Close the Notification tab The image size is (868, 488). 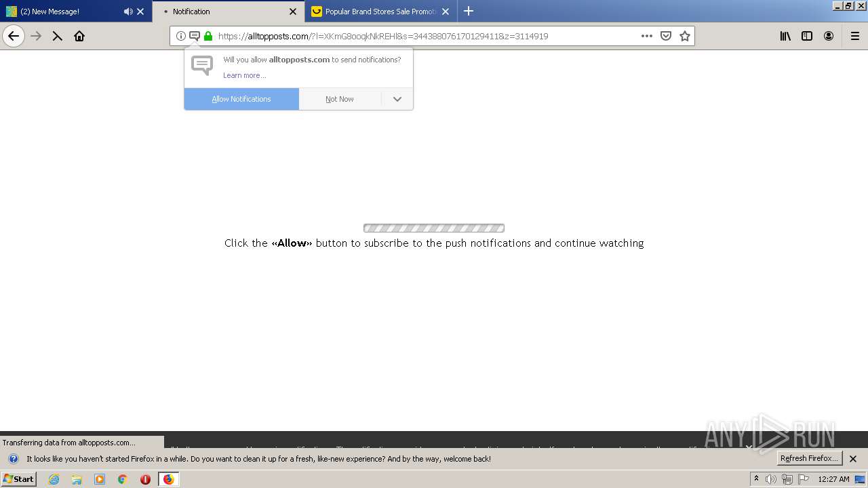(293, 12)
